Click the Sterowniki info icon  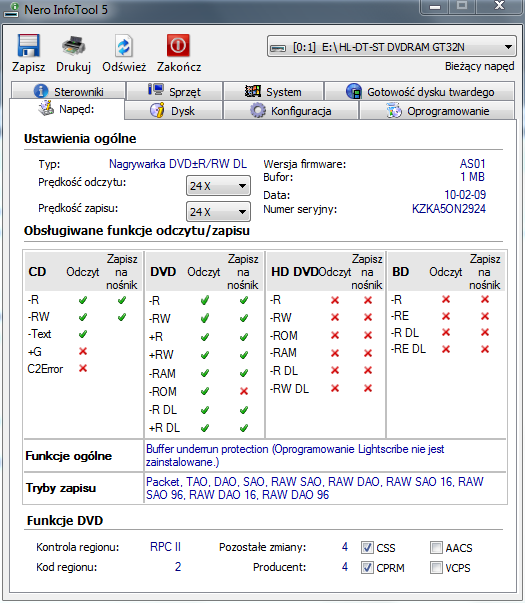41,91
